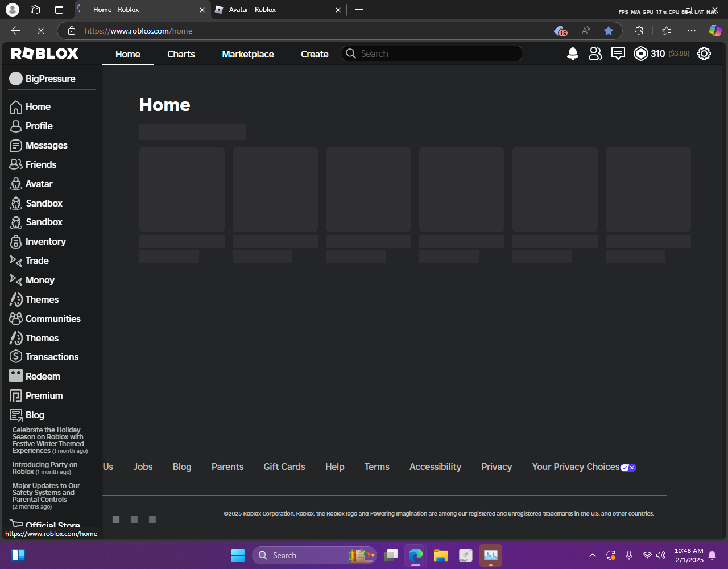The image size is (728, 569).
Task: Open File Explorer from the taskbar
Action: [440, 555]
